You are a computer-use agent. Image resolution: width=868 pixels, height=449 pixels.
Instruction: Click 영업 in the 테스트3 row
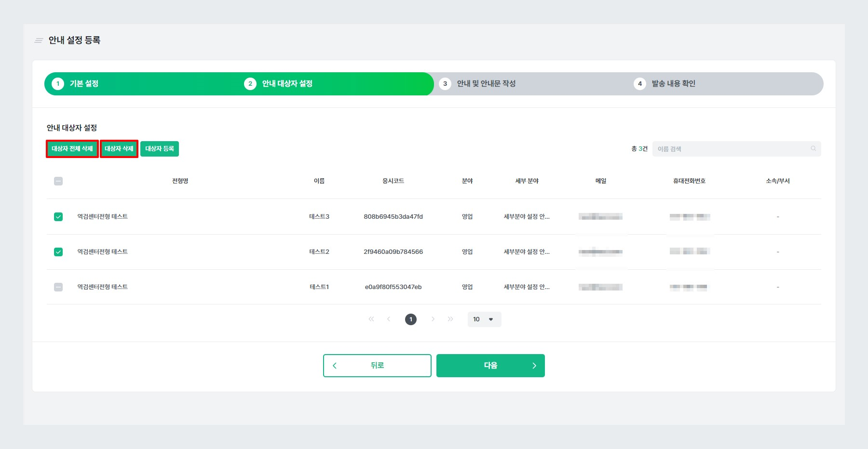click(467, 217)
